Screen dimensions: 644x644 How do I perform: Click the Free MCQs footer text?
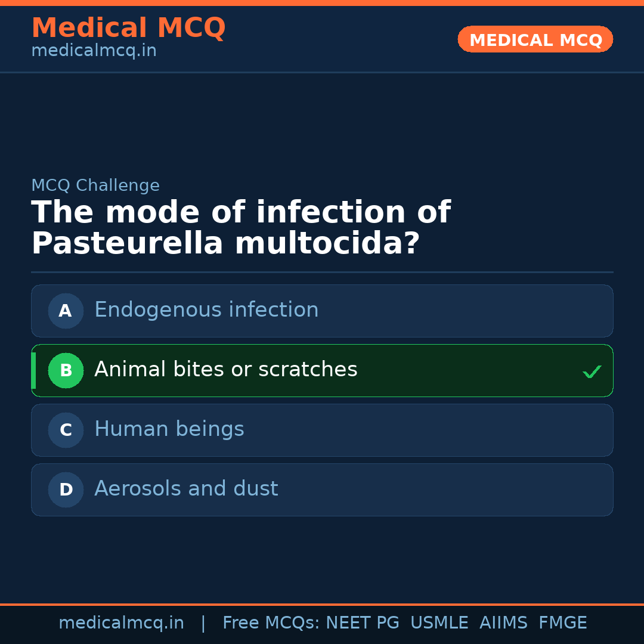pos(271,623)
